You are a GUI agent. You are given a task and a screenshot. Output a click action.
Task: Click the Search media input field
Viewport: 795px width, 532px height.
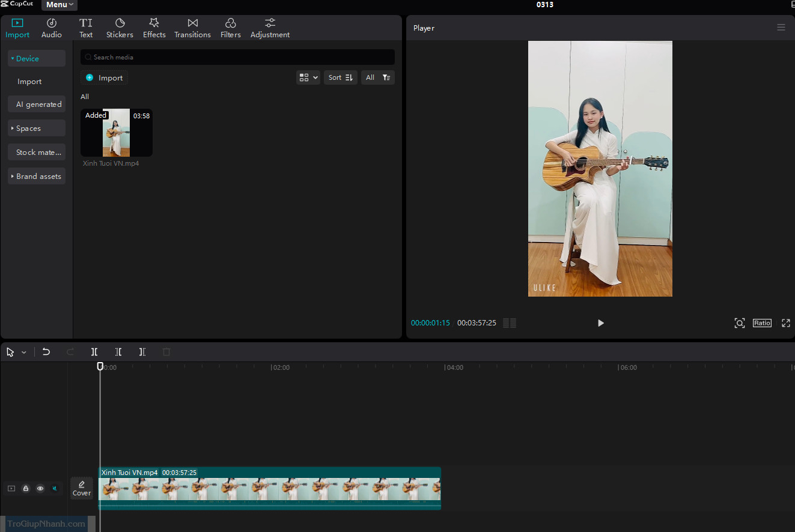(x=238, y=57)
